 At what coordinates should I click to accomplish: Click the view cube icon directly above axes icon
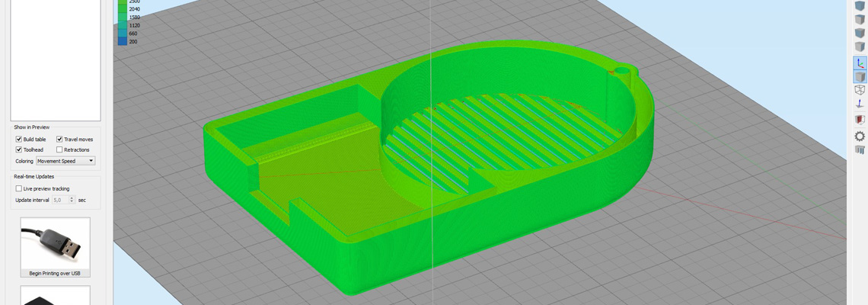pyautogui.click(x=860, y=47)
